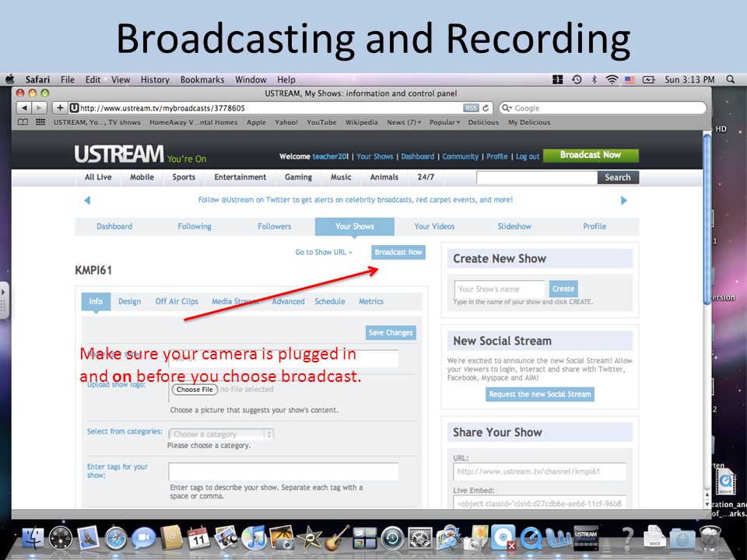The width and height of the screenshot is (747, 560).
Task: Open Dashboard gauge icon in Dock
Action: pos(61,538)
